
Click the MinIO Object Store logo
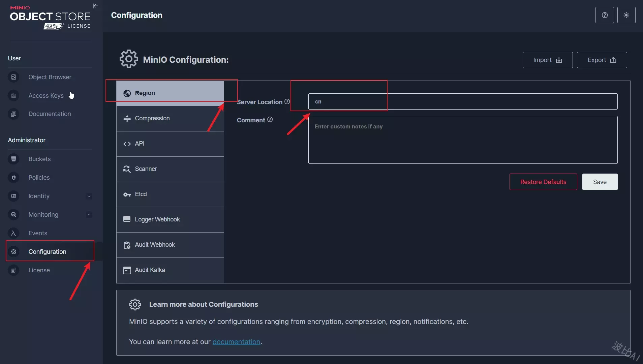point(50,18)
